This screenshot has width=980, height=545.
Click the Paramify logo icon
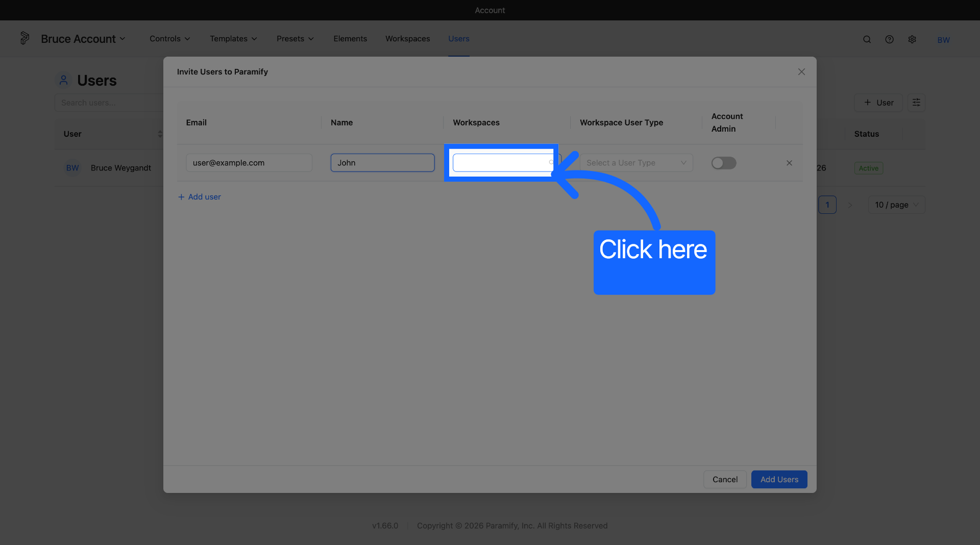[24, 38]
